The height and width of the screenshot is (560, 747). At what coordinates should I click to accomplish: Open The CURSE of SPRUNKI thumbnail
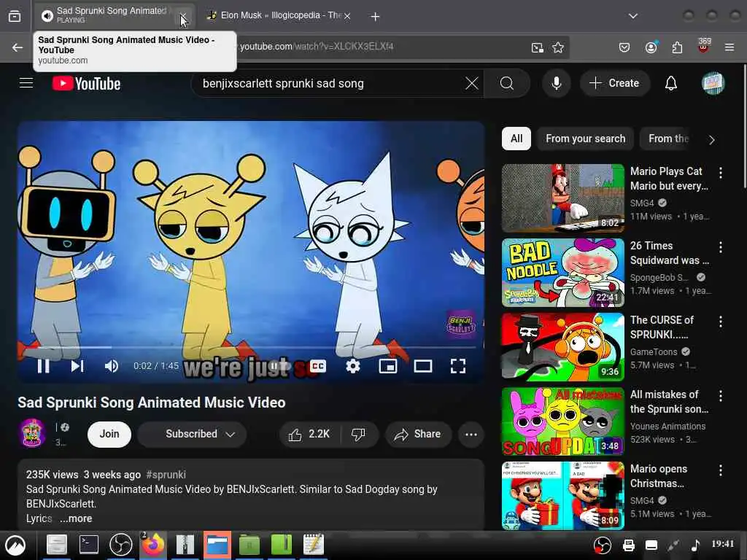pyautogui.click(x=563, y=346)
